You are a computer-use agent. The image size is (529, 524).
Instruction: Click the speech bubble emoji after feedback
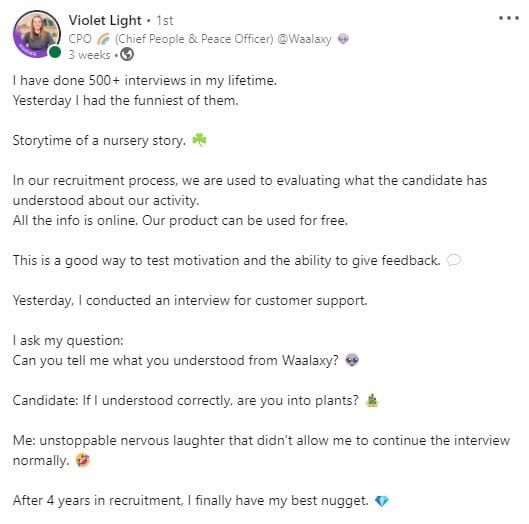click(453, 260)
